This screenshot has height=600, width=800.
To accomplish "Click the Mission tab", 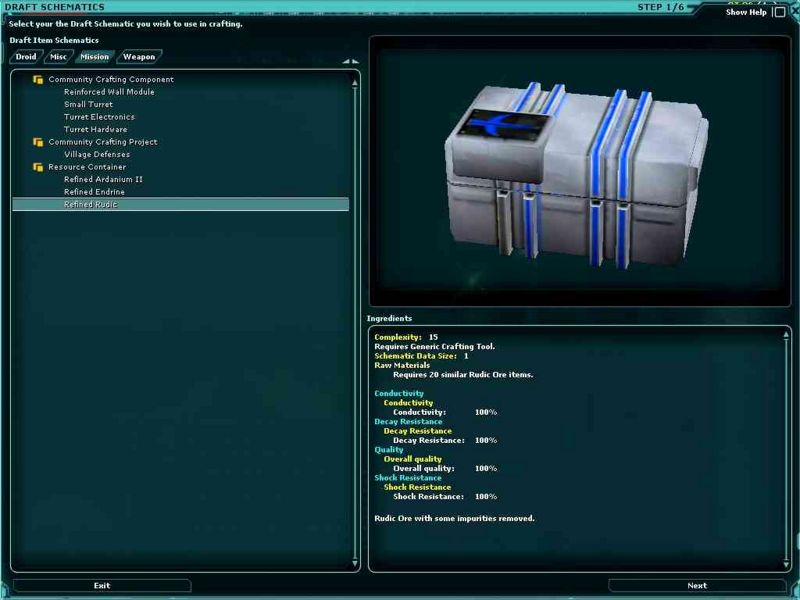I will coord(95,57).
